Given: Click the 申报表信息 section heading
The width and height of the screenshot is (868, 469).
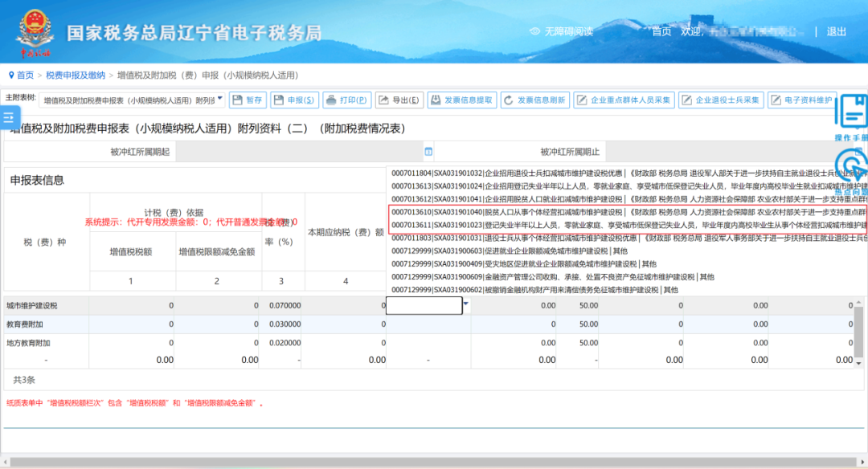Looking at the screenshot, I should point(37,181).
